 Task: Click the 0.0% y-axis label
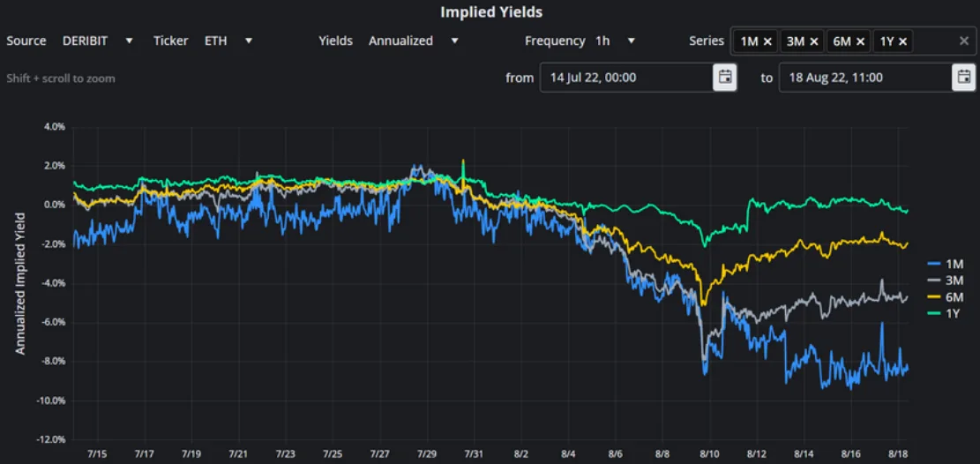tap(54, 205)
